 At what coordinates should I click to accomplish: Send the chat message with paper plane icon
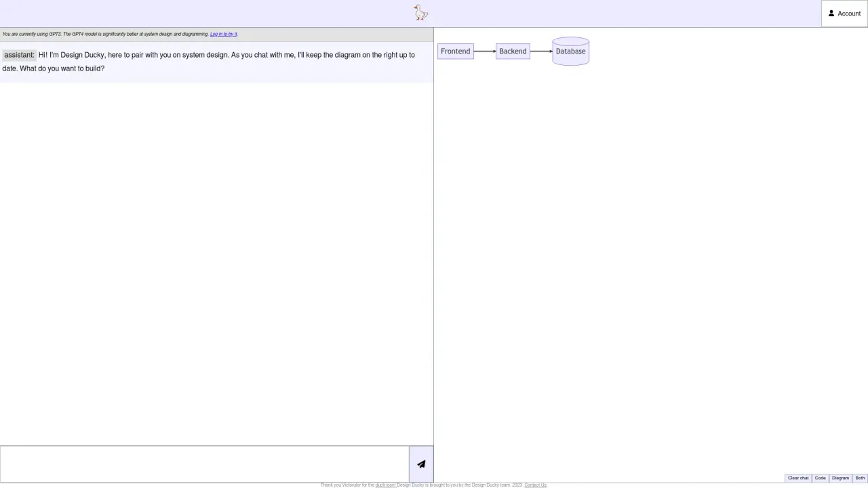(x=421, y=464)
